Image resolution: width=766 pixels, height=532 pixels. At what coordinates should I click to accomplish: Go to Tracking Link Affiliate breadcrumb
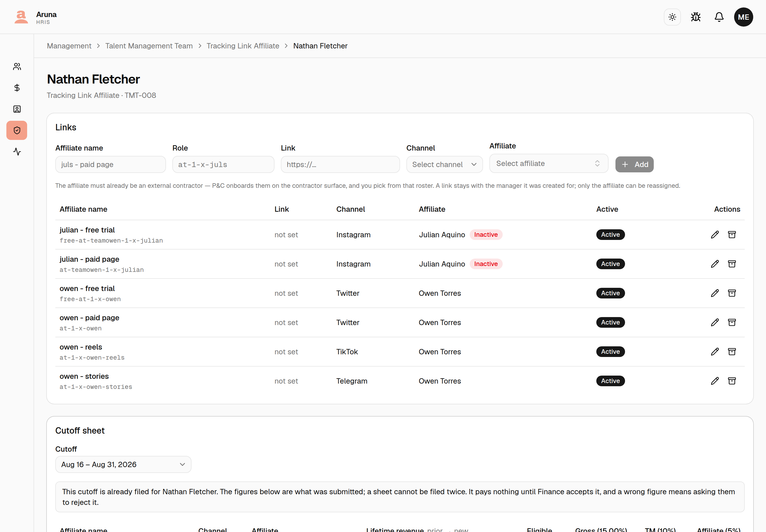point(243,46)
